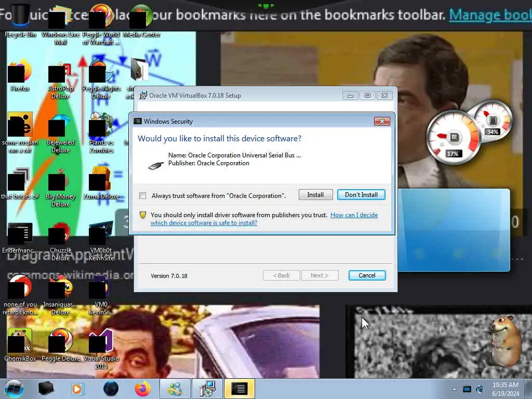Cancel the VirtualBox Setup wizard
The width and height of the screenshot is (532, 399).
click(x=367, y=275)
